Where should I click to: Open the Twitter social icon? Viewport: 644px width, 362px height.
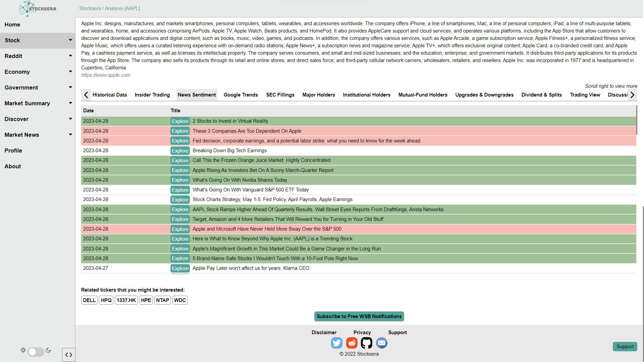[336, 343]
